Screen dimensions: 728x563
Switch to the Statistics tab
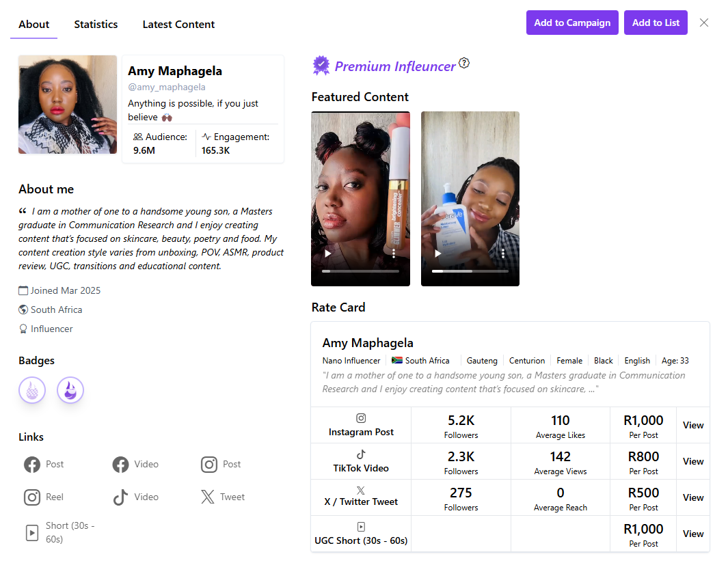(x=96, y=24)
